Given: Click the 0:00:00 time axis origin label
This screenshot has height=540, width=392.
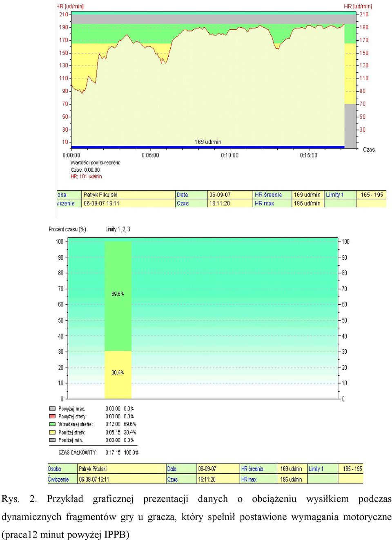Looking at the screenshot, I should click(71, 155).
